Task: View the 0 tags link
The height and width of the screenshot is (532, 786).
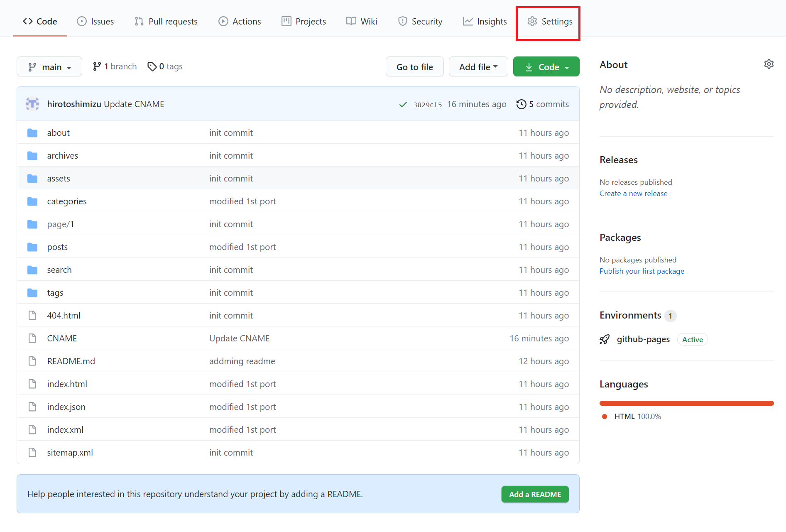Action: click(x=165, y=66)
